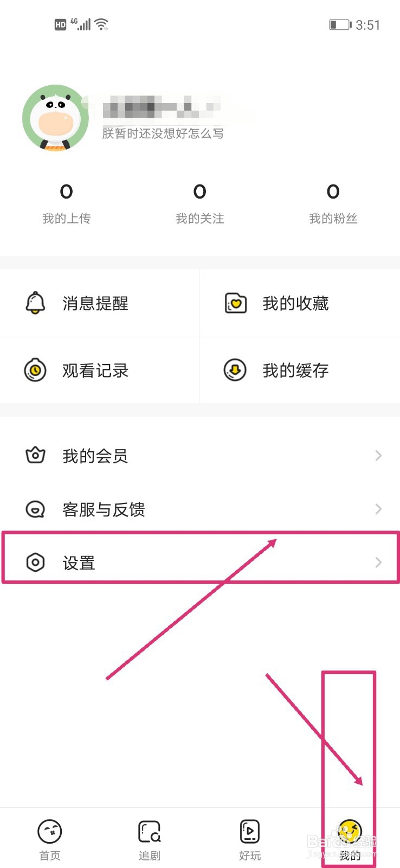Expand 我的会员 with its chevron arrow
400x868 pixels.
point(378,455)
